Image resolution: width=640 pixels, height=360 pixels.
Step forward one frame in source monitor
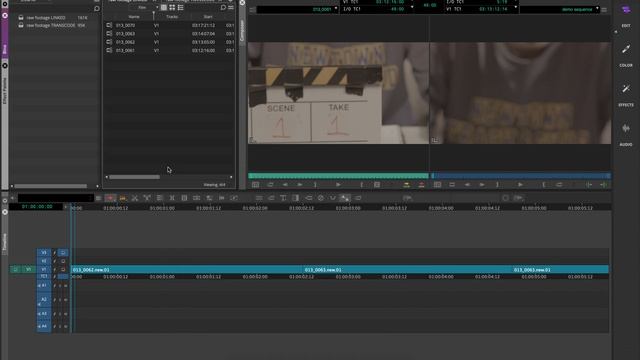[x=300, y=185]
